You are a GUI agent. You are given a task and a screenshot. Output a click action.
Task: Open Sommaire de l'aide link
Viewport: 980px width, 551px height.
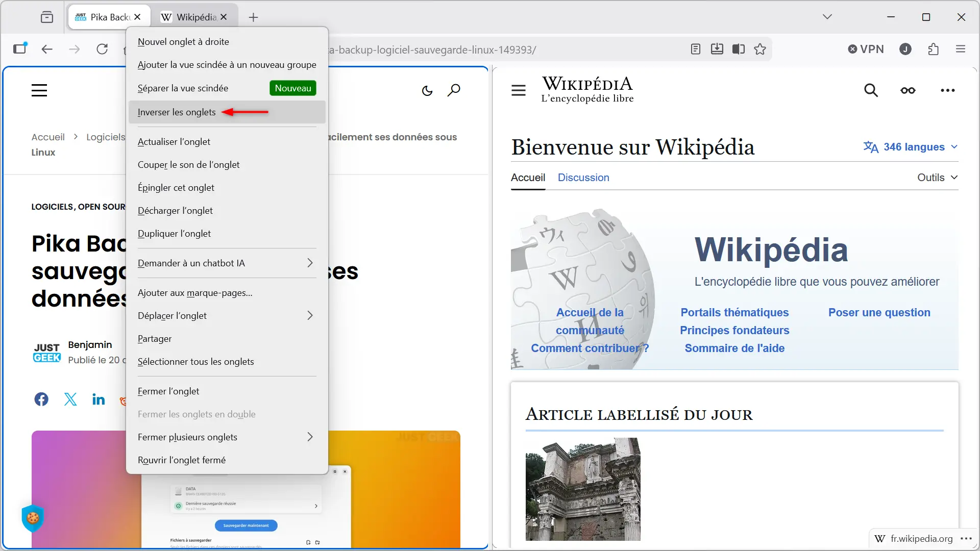734,348
